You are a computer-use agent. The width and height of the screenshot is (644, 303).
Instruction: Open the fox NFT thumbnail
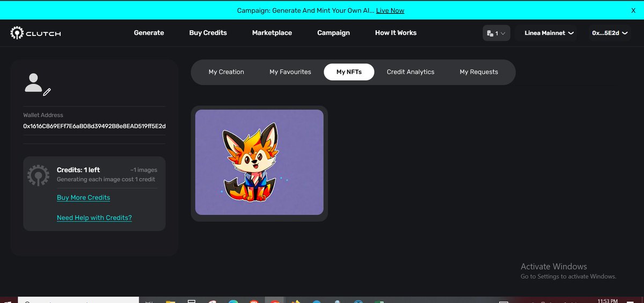point(259,162)
